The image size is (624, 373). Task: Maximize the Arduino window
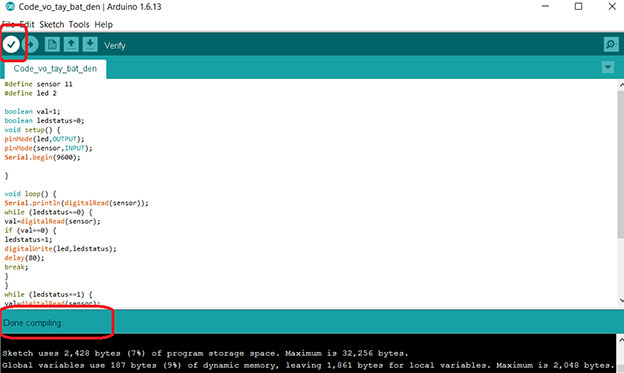pos(579,6)
